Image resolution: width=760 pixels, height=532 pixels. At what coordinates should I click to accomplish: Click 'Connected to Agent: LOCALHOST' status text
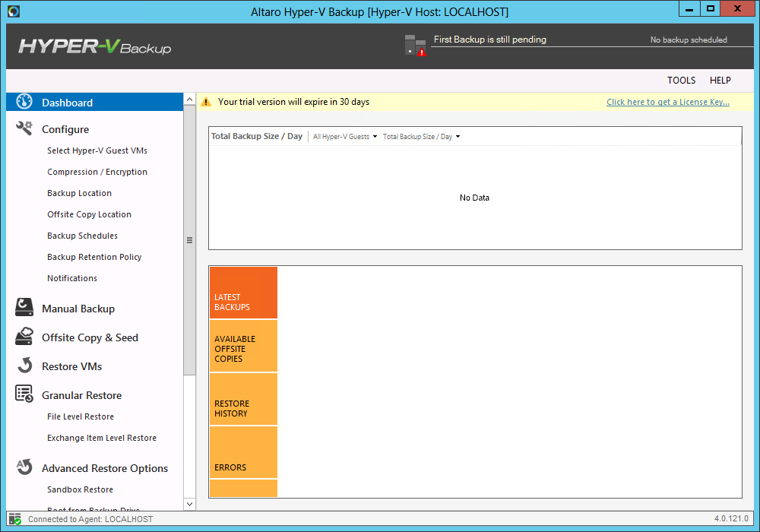tap(90, 519)
